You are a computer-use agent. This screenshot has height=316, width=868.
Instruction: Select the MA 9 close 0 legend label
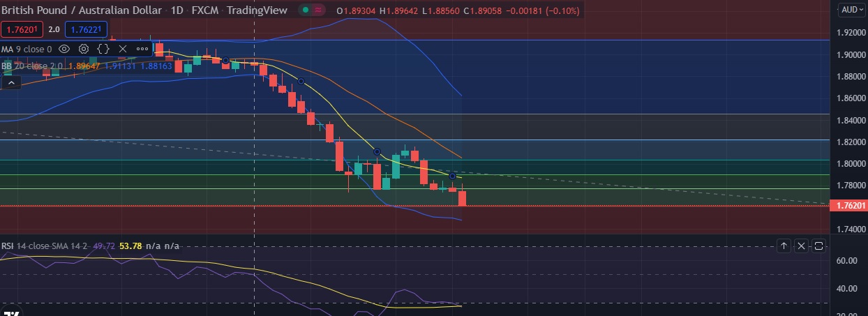click(x=27, y=49)
